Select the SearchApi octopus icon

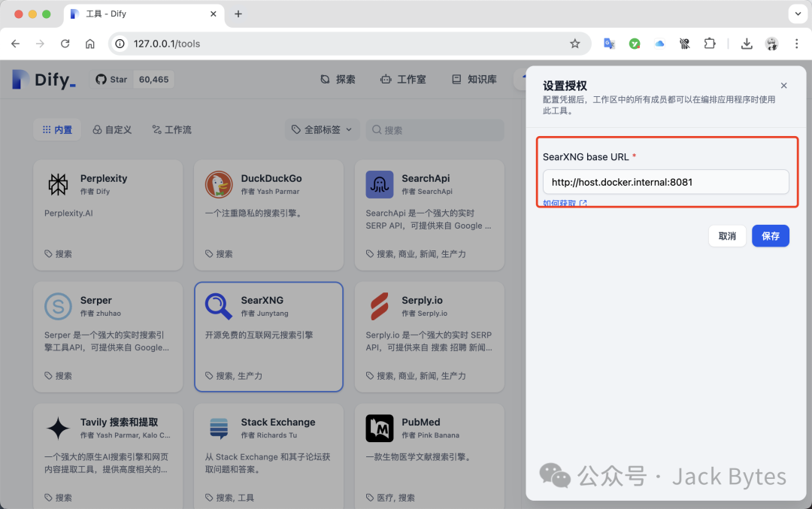(380, 184)
